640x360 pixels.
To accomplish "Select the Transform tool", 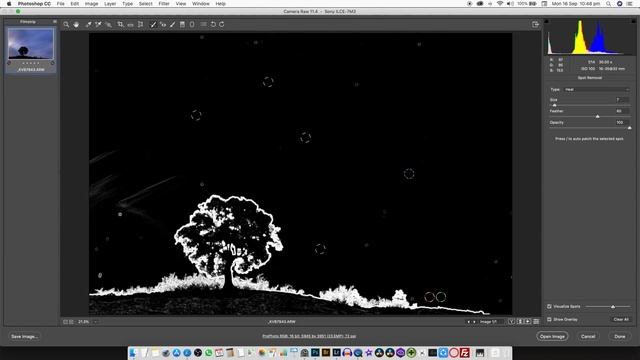I will pos(140,24).
